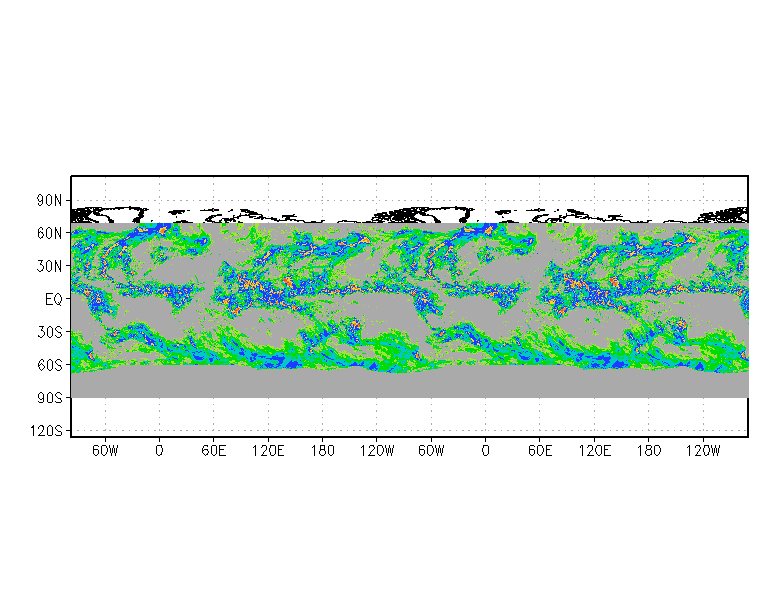Select the rightmost 120W longitude label
784x612 pixels.
(702, 451)
